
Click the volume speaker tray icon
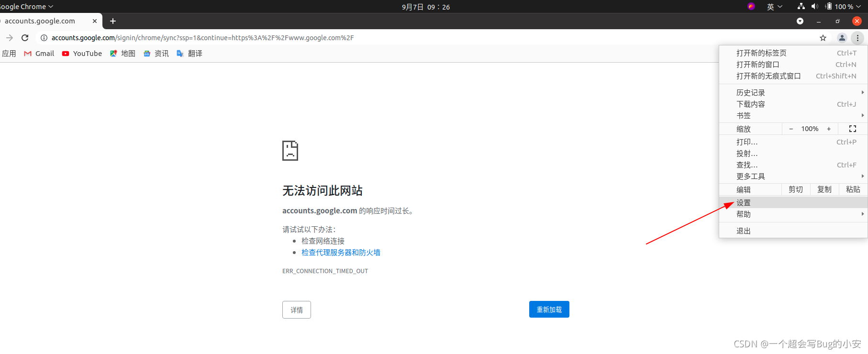coord(815,6)
